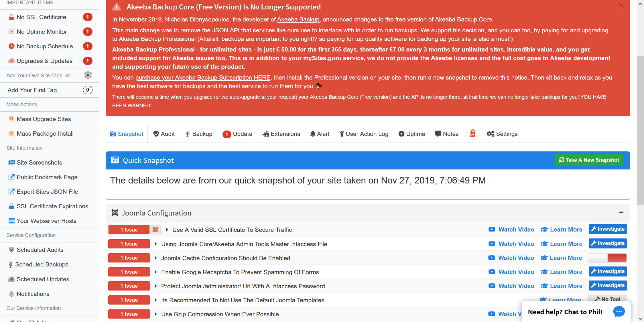
Task: Expand Protect Joomla administrator Url issue details
Action: point(156,286)
